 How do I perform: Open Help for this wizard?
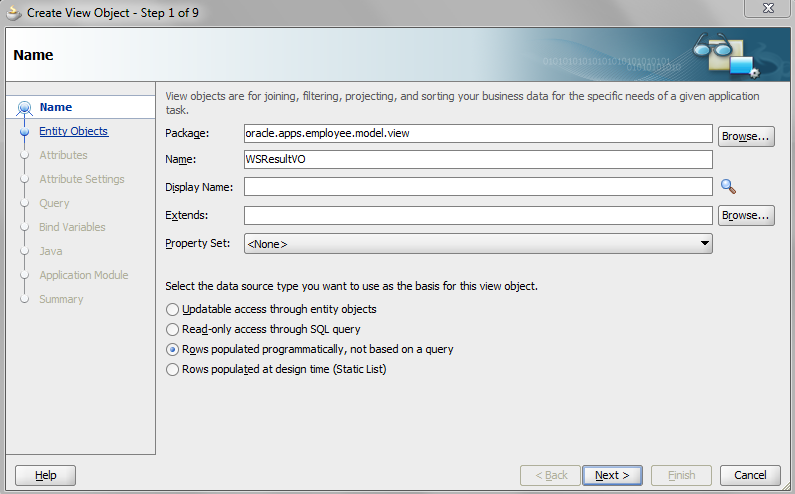click(46, 475)
